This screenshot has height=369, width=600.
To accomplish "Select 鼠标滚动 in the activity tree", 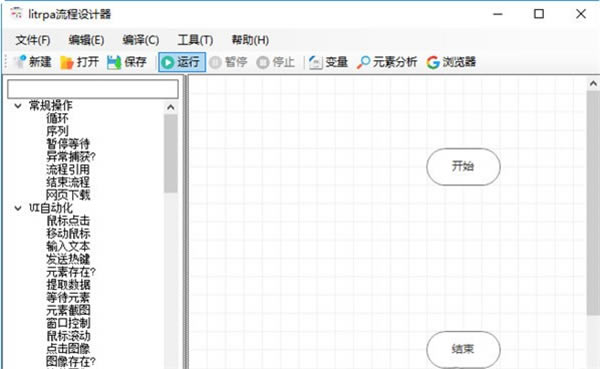I will click(68, 336).
